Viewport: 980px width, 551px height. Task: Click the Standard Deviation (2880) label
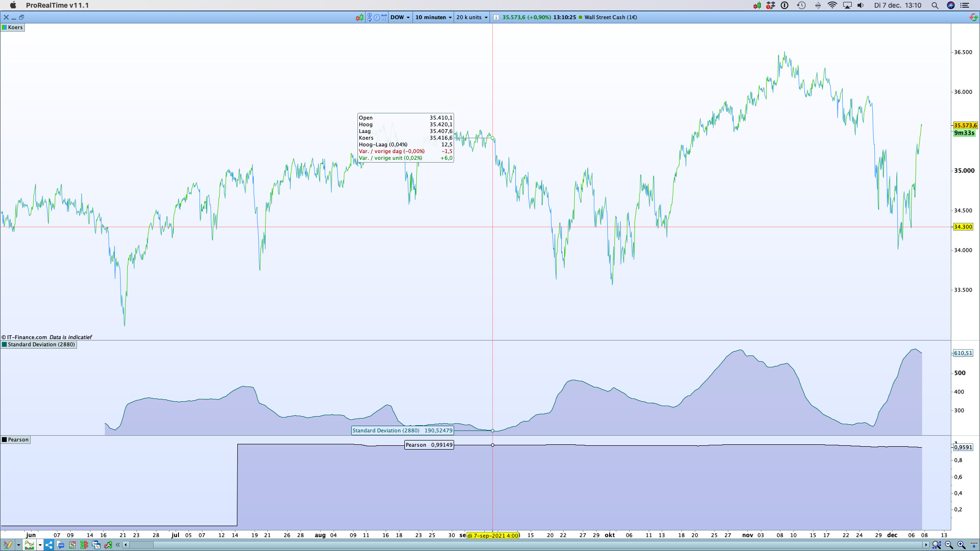[41, 344]
